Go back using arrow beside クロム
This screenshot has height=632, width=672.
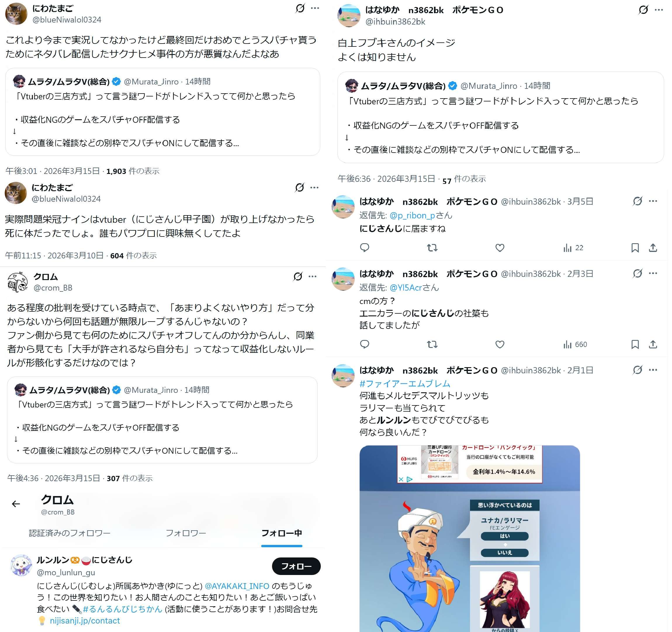pos(16,504)
